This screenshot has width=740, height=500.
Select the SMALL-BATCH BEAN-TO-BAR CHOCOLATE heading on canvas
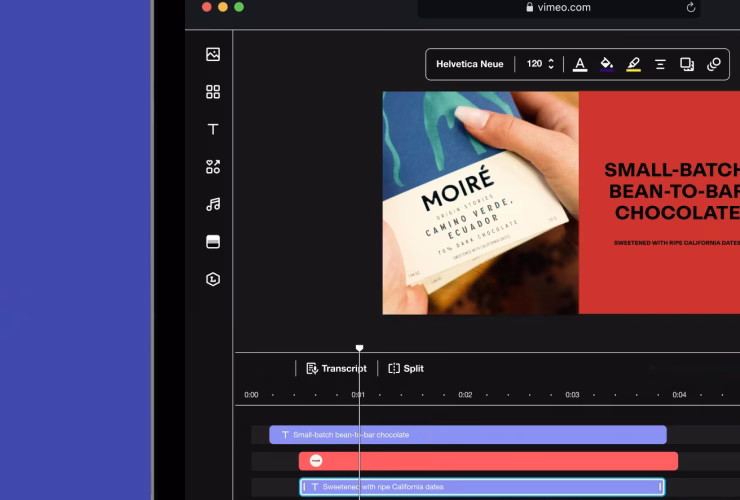tap(672, 191)
